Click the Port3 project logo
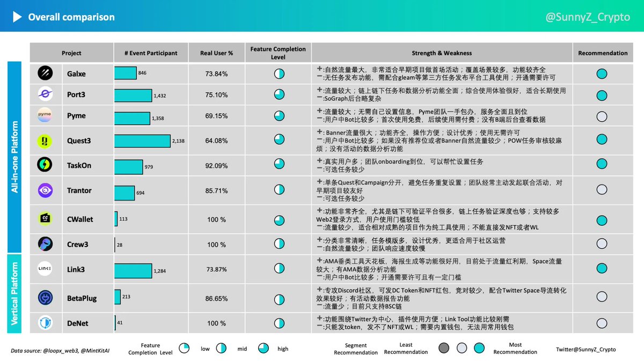Viewport: 644px width, 362px height. [x=45, y=94]
